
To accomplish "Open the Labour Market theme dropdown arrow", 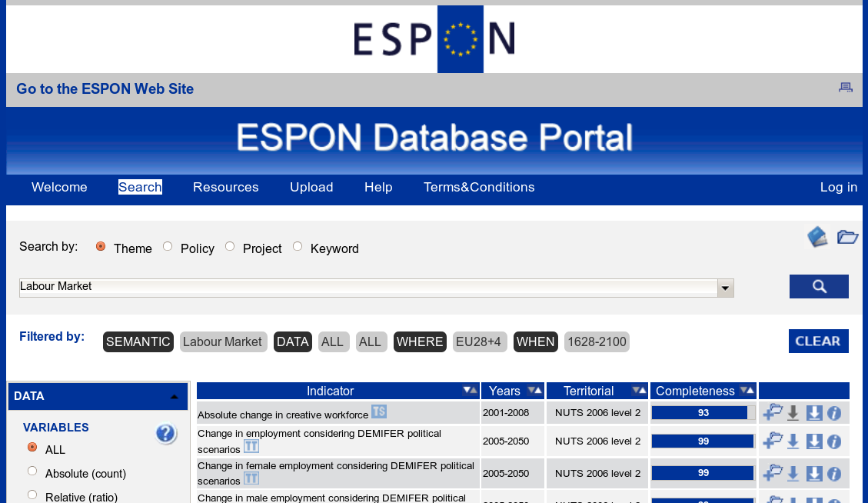I will pos(725,288).
